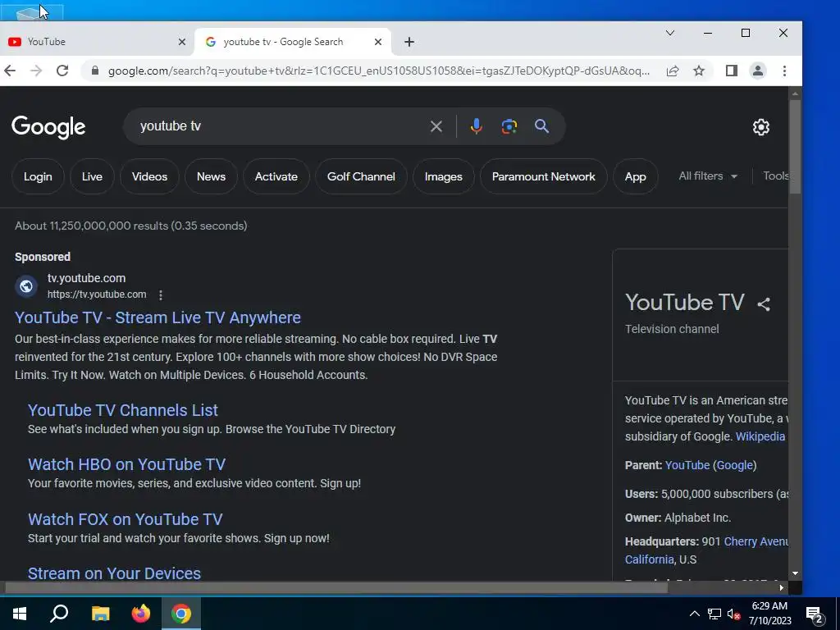Bookmark this tab with the star icon

click(699, 71)
